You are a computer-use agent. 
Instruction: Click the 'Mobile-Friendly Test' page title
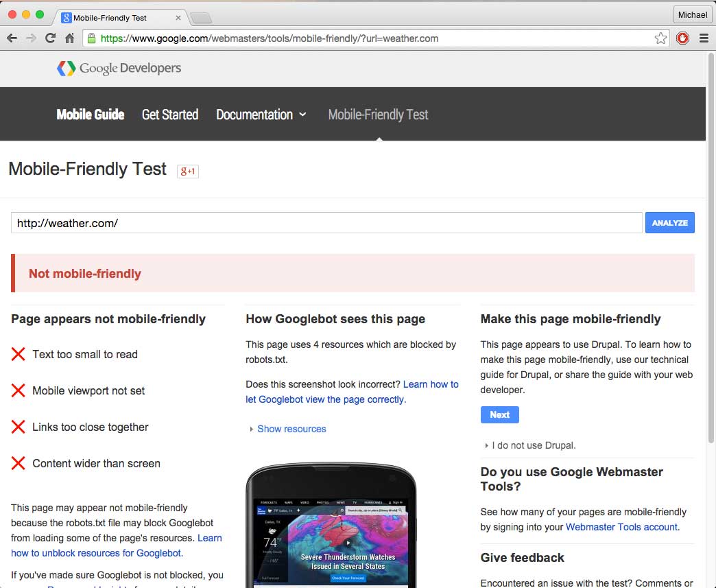87,169
